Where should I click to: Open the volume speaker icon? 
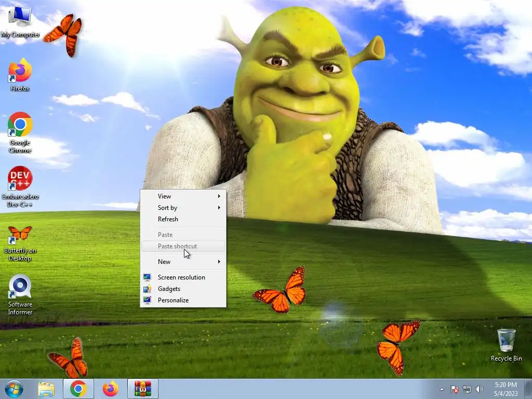479,389
